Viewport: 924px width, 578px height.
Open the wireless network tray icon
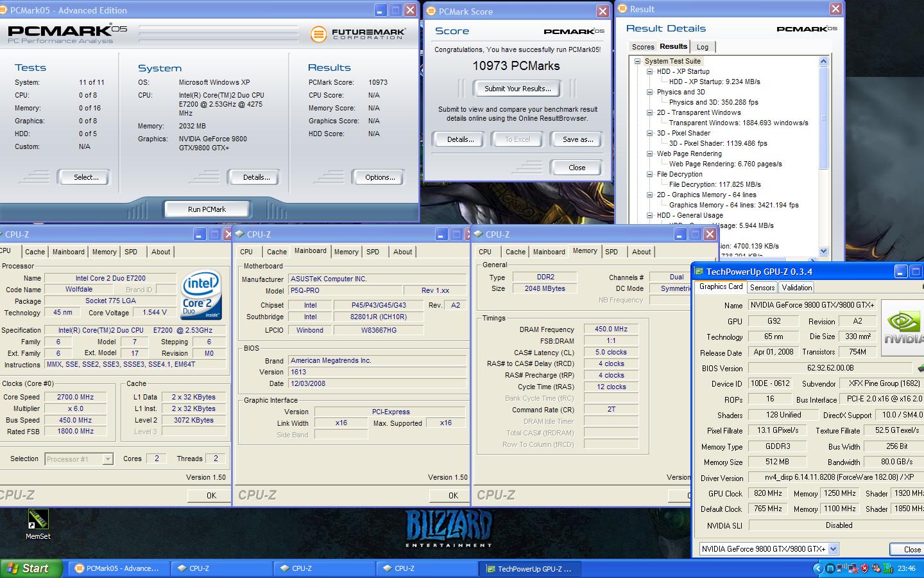point(841,568)
